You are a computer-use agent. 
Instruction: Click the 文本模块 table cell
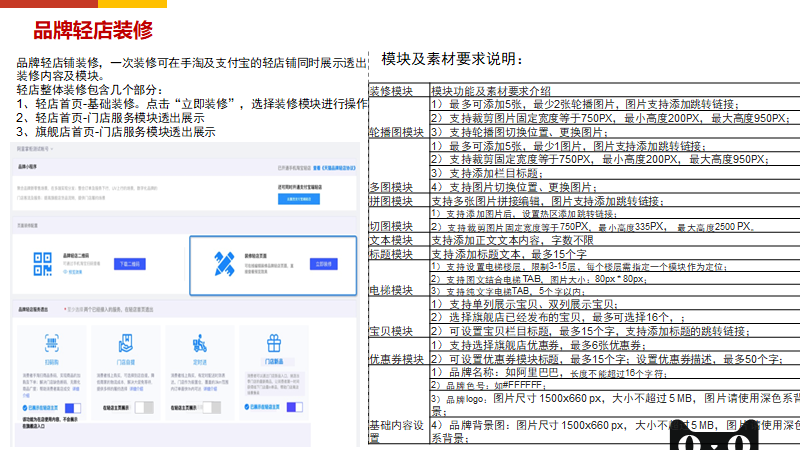(x=399, y=240)
